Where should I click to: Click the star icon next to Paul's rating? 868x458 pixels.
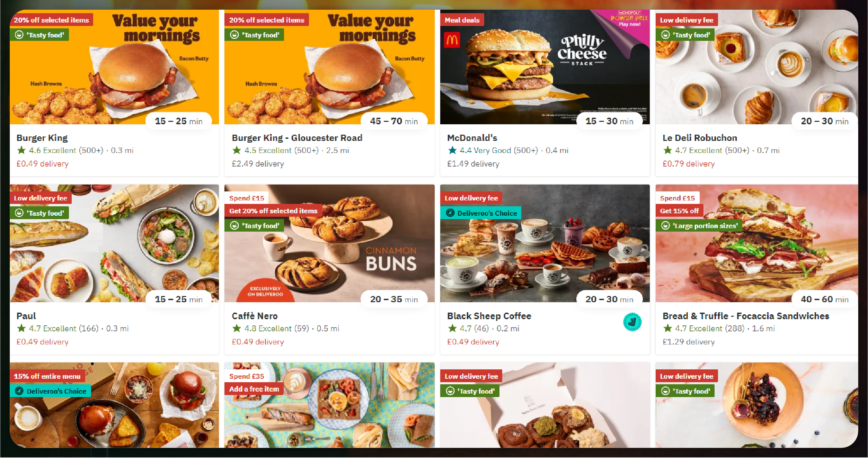coord(21,328)
